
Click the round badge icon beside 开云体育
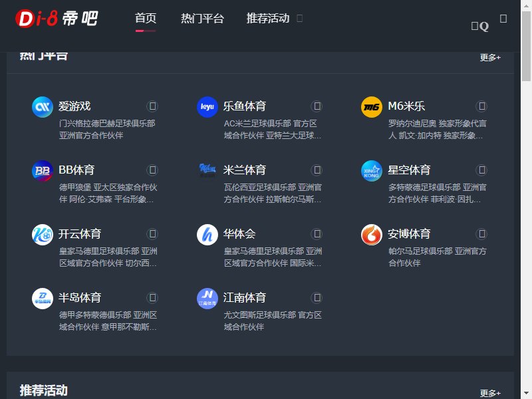click(x=152, y=234)
